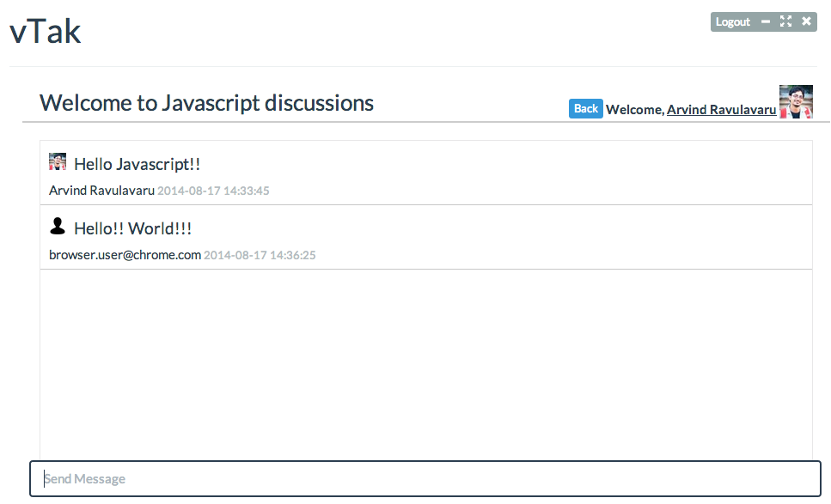The width and height of the screenshot is (831, 504).
Task: Minimize the vTak app window
Action: [766, 21]
